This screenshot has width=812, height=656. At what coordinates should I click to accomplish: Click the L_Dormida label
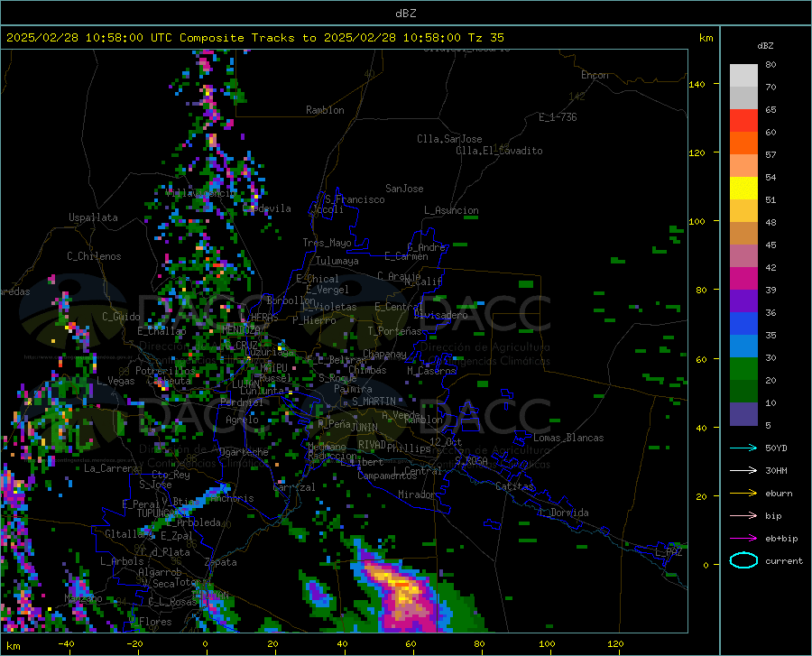pyautogui.click(x=564, y=513)
